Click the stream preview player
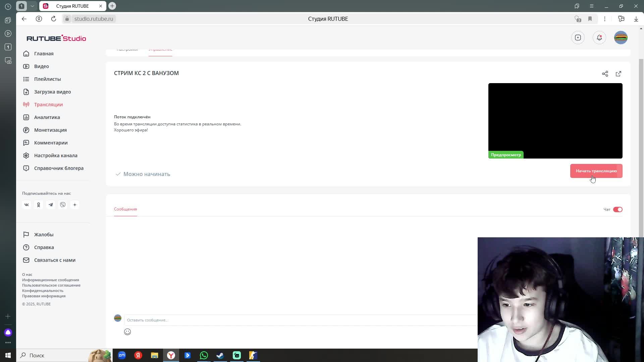 pos(555,121)
